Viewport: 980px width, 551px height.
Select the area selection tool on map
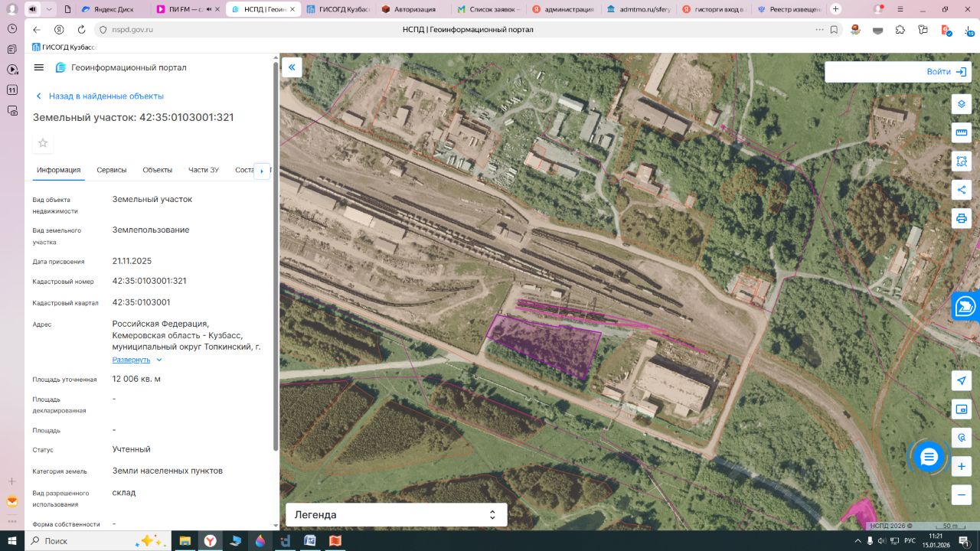pos(962,161)
